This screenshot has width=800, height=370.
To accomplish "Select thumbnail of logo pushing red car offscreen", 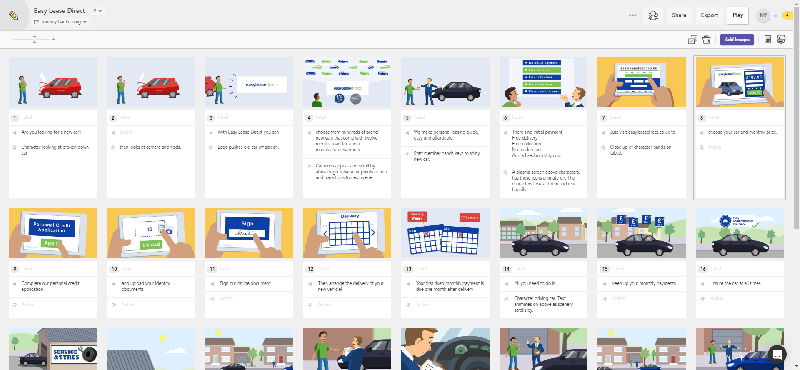I will pyautogui.click(x=249, y=82).
